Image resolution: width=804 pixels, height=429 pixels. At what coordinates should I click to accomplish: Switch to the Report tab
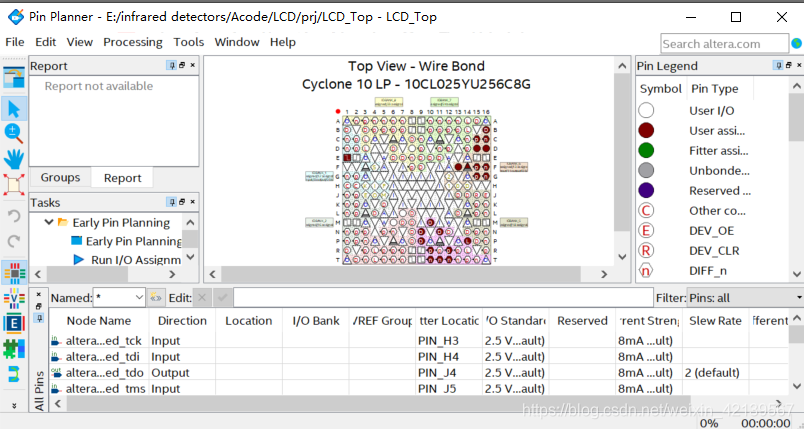123,178
